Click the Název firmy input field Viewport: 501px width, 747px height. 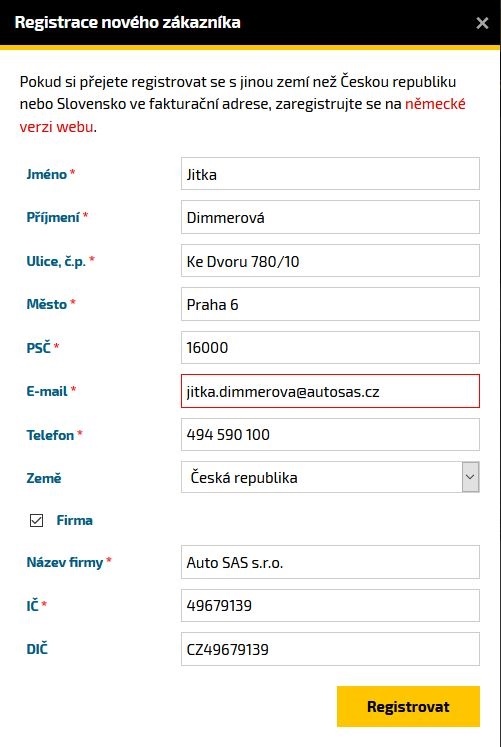pyautogui.click(x=330, y=562)
